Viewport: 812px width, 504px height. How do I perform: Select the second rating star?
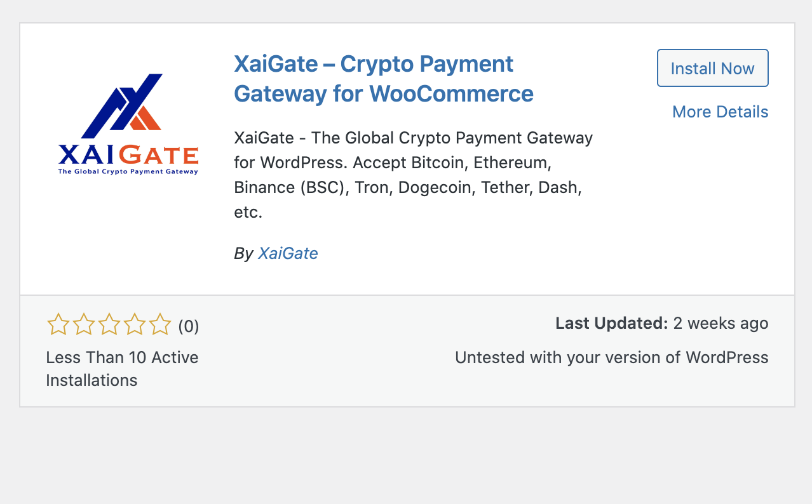pyautogui.click(x=84, y=324)
